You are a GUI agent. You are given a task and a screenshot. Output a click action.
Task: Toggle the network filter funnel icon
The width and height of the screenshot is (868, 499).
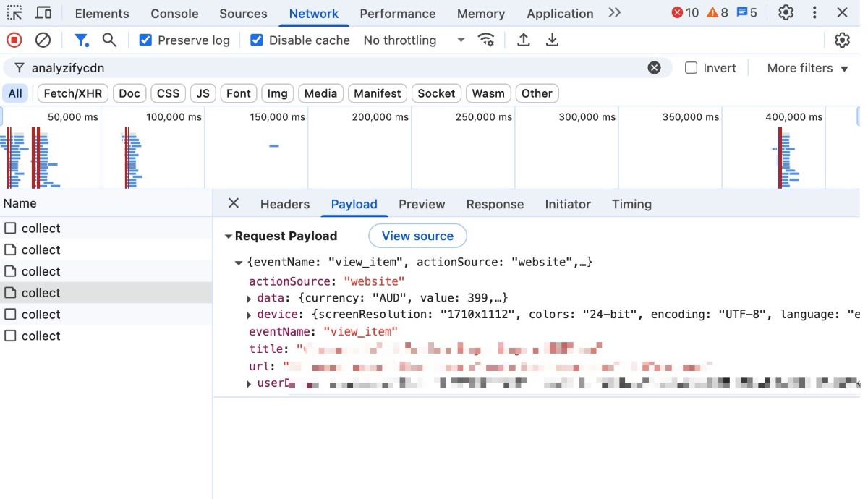[x=82, y=40]
